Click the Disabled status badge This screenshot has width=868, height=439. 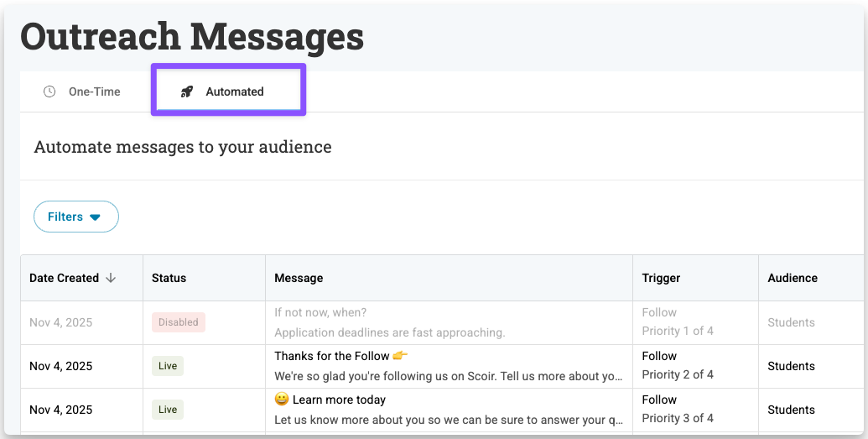click(x=179, y=322)
